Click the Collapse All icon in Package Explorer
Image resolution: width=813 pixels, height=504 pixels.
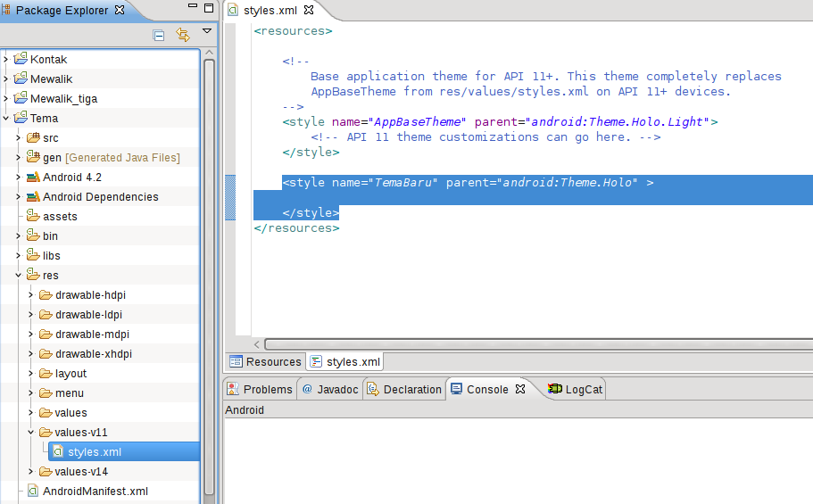pyautogui.click(x=159, y=36)
